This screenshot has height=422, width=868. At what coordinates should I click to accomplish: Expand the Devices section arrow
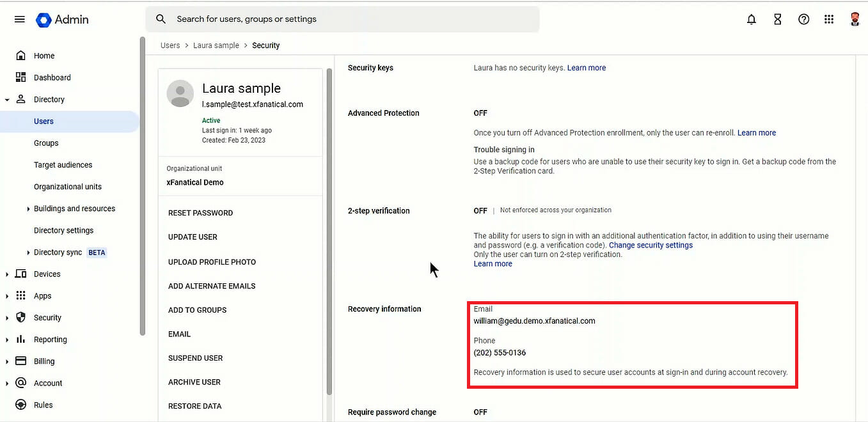[7, 274]
